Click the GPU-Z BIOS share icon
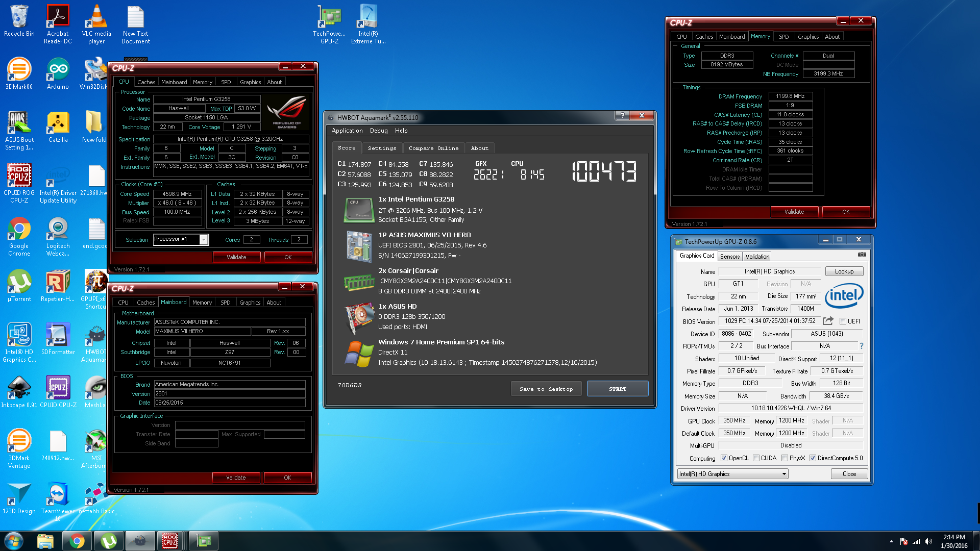Screen dimensions: 980x551 click(828, 321)
